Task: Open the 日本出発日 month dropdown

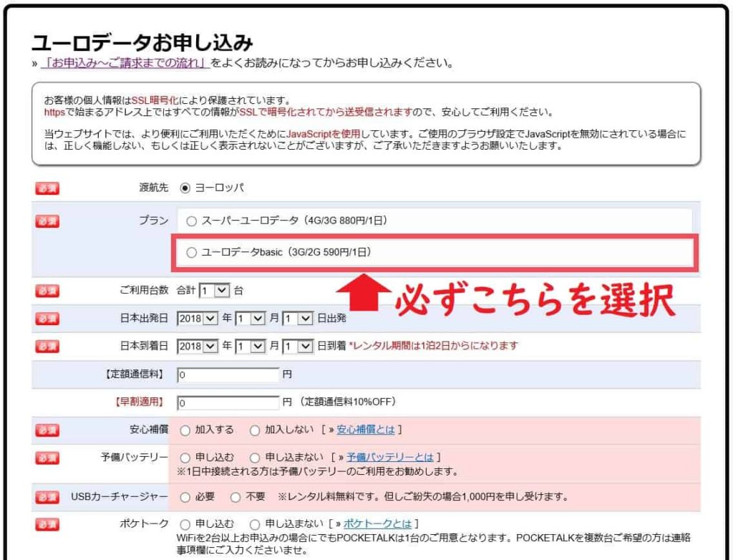Action: click(250, 319)
